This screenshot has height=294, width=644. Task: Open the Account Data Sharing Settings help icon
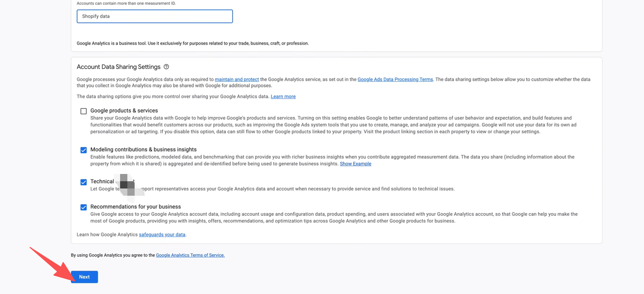[166, 67]
